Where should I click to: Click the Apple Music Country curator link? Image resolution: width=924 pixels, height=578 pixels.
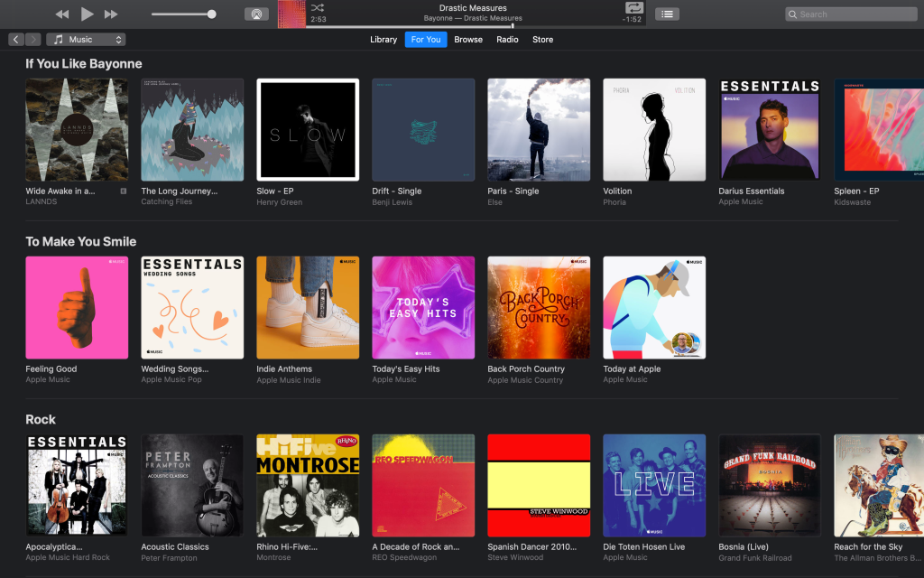(x=525, y=380)
